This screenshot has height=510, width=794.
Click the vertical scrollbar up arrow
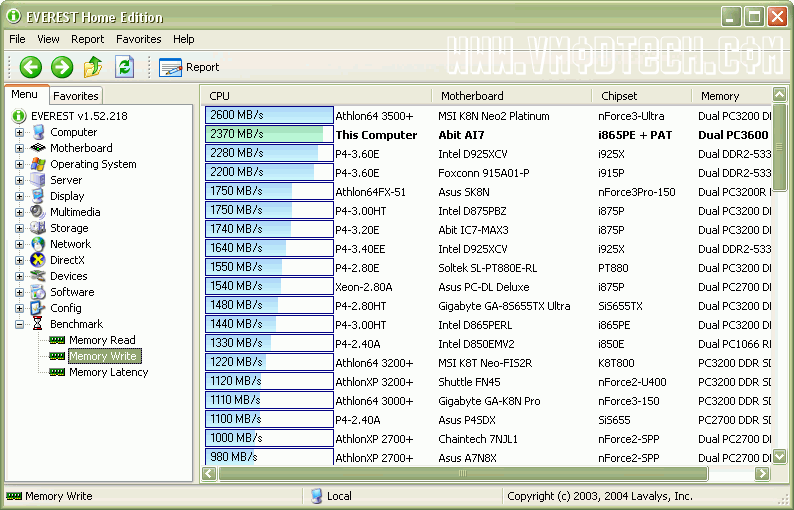(779, 94)
